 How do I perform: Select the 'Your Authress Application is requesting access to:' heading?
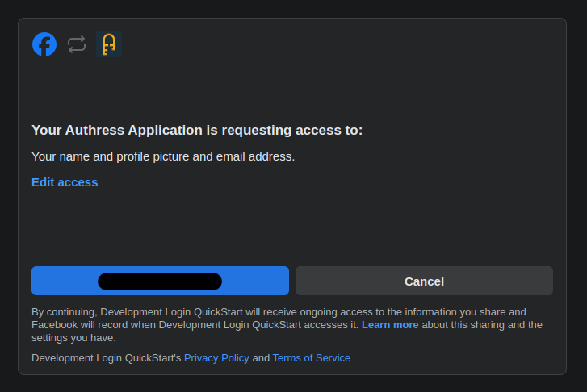[x=197, y=130]
